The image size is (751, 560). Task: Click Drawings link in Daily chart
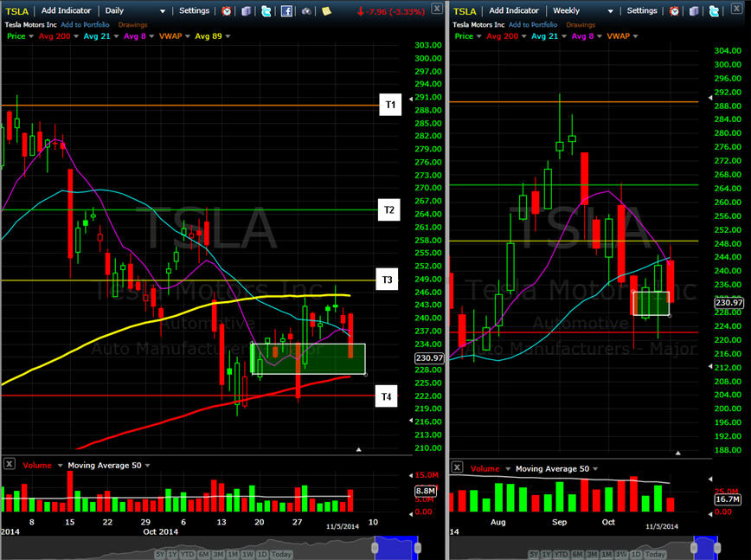coord(132,24)
